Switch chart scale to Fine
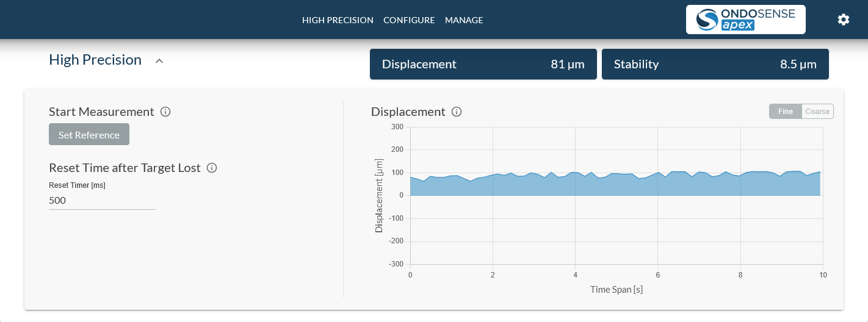Viewport: 868px width, 322px height. (785, 111)
